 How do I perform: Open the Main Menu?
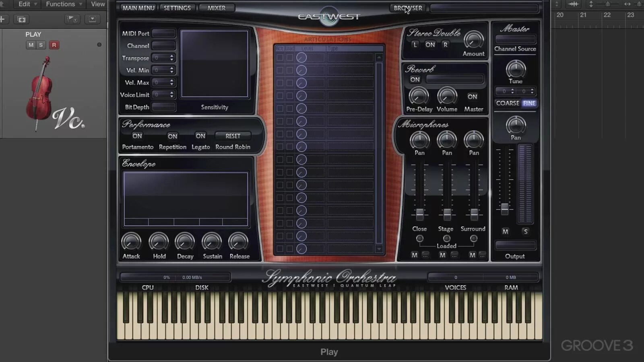tap(138, 8)
